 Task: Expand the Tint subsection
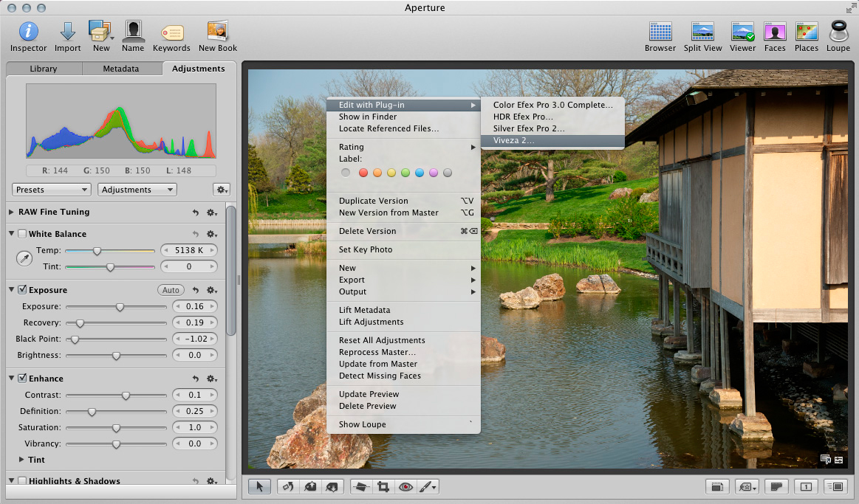tap(21, 460)
